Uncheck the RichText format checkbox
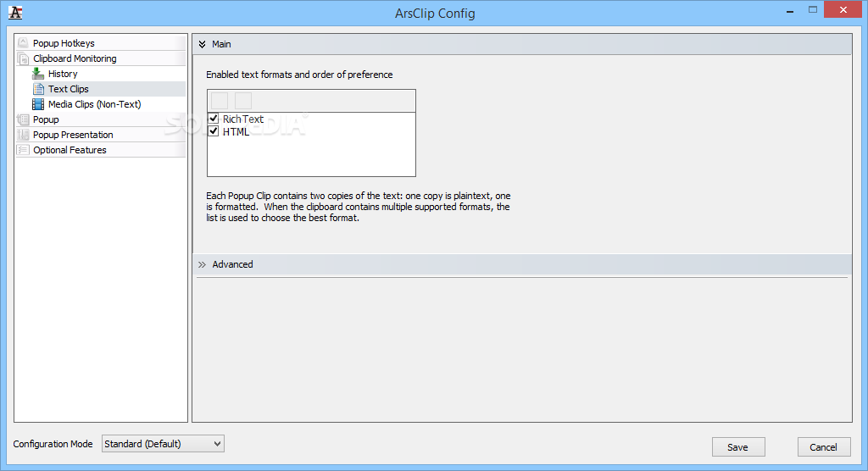 [214, 119]
